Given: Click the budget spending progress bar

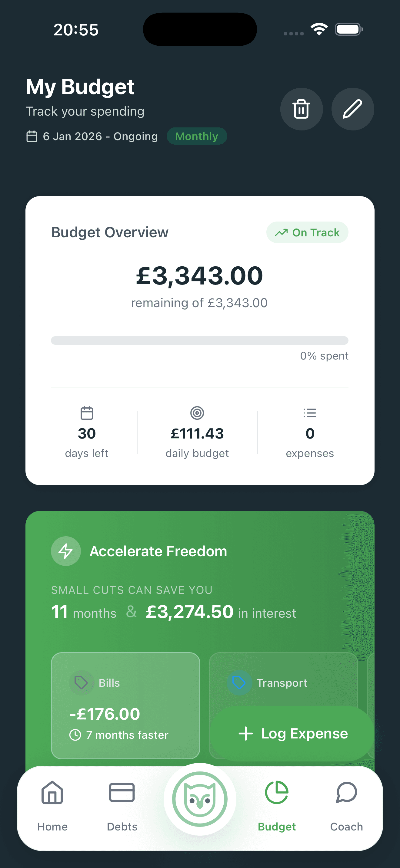Looking at the screenshot, I should coord(200,340).
